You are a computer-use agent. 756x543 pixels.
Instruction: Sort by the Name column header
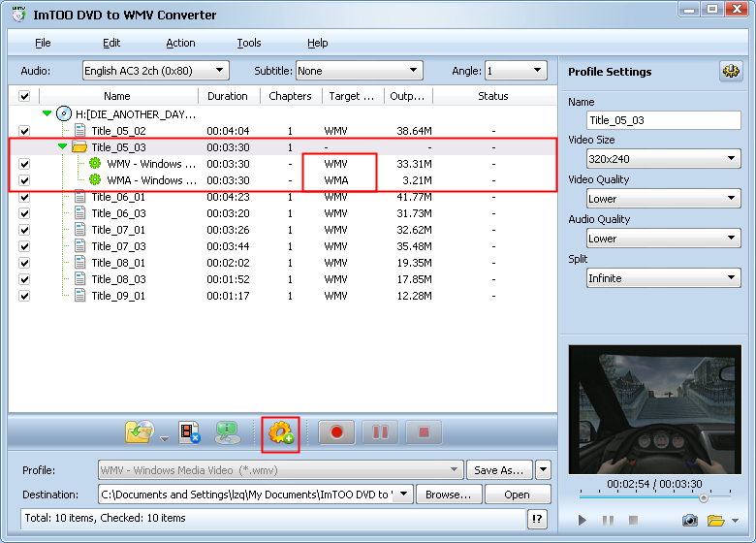click(x=117, y=96)
